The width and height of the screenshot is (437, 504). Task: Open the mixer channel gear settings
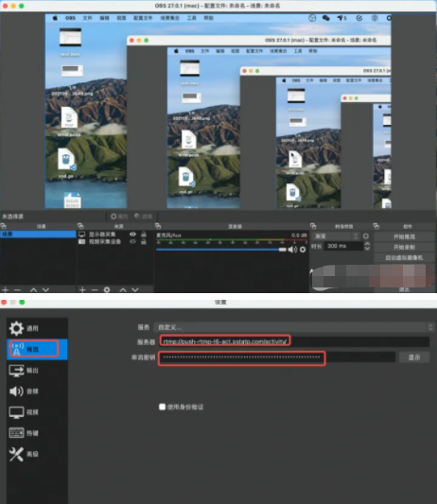(303, 250)
